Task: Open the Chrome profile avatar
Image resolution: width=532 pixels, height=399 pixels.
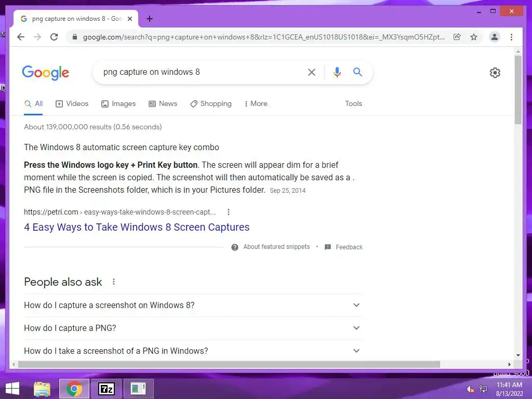Action: (x=495, y=37)
